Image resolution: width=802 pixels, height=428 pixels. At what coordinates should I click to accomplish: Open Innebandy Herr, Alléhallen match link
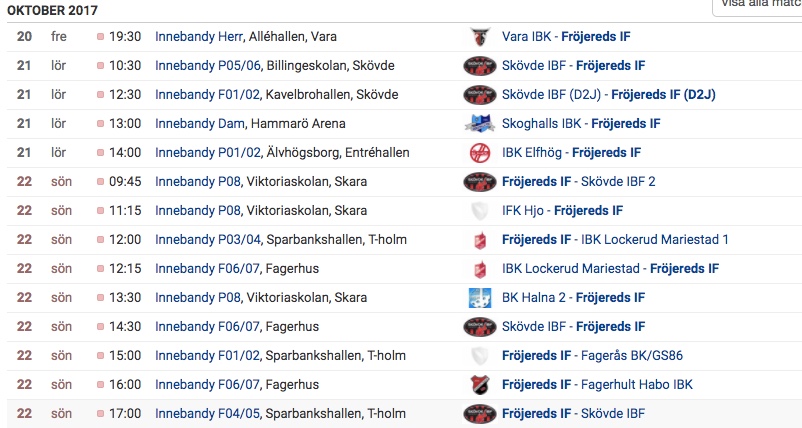tap(246, 37)
